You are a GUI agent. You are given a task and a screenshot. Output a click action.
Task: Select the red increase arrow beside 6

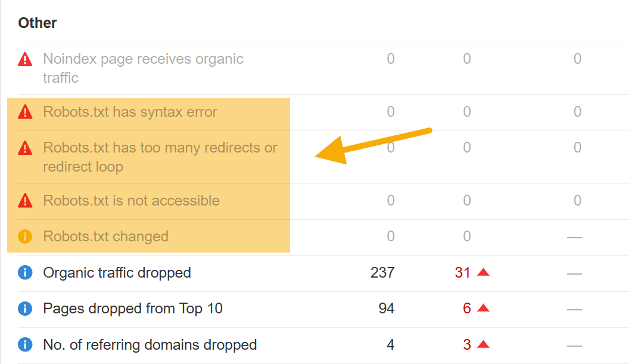(482, 308)
